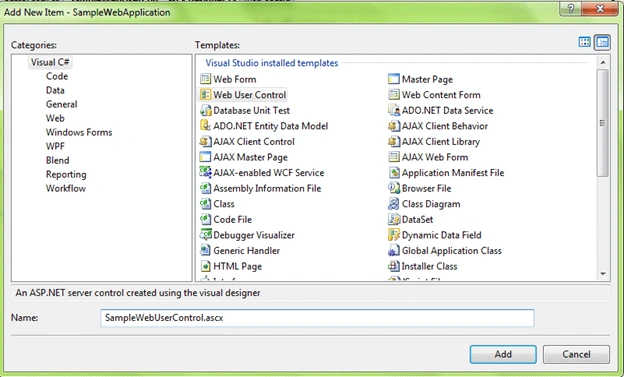
Task: Click templates scrollbar up arrow
Action: click(x=603, y=62)
